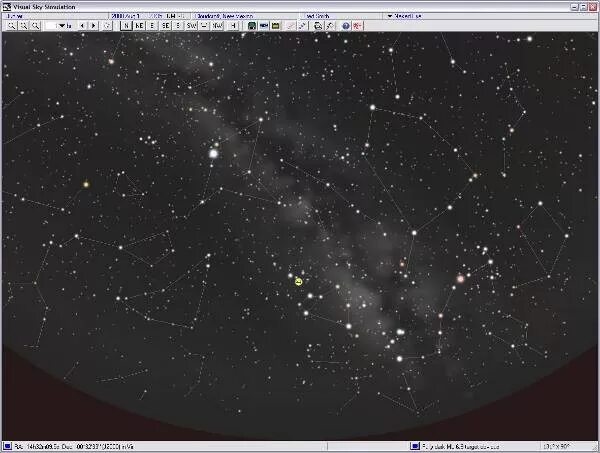Image resolution: width=600 pixels, height=453 pixels.
Task: Face Southeast with the SE button
Action: (x=165, y=26)
